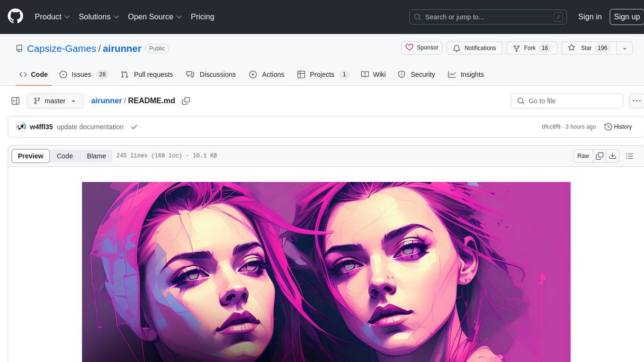Copy the README.md file path
Viewport: 644px width, 362px height.
[x=186, y=101]
